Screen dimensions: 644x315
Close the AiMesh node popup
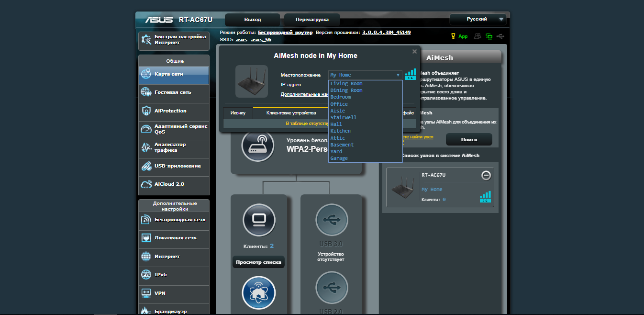(x=414, y=52)
